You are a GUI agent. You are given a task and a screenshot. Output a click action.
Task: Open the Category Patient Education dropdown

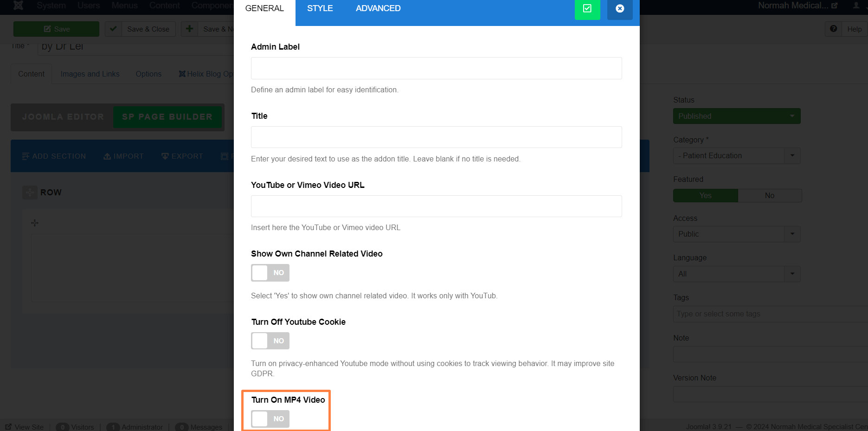(x=737, y=156)
